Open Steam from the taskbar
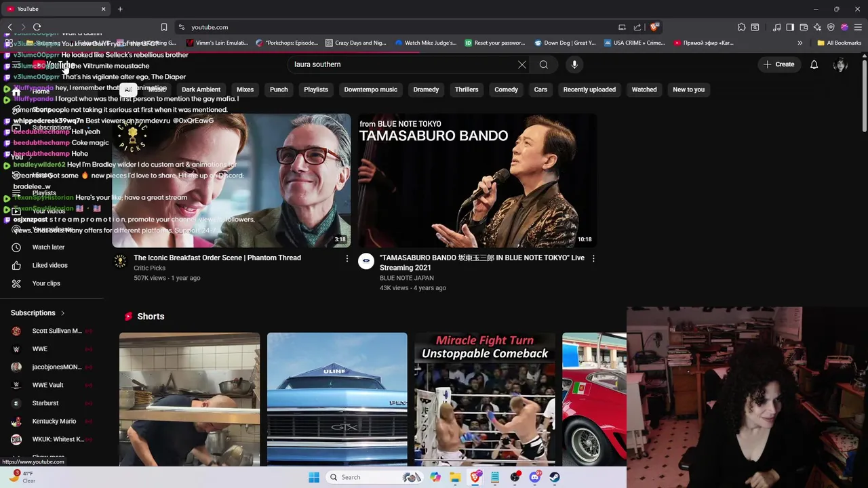Viewport: 868px width, 488px height. pos(555,477)
